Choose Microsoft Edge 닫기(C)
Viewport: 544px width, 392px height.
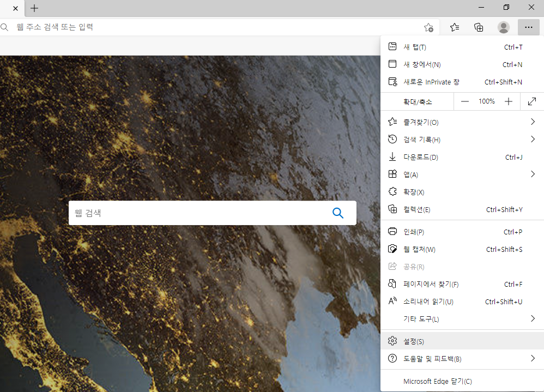(462, 381)
